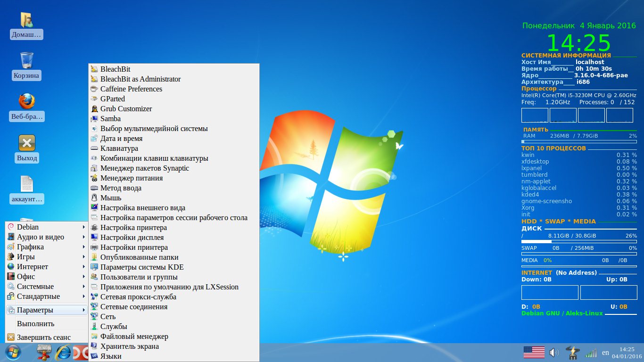Launch the Internet Explorer styled taskbar icon
Viewport: 644px width, 362px height.
click(62, 353)
